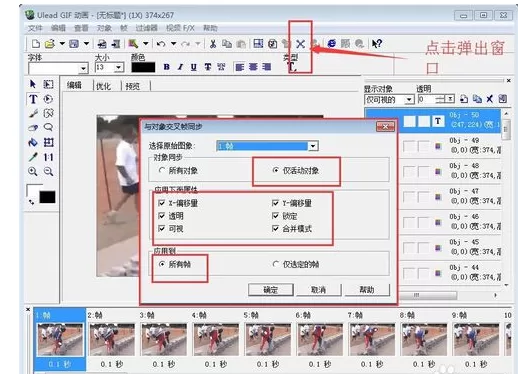Click the Save disk icon in toolbar
518x374 pixels.
pyautogui.click(x=74, y=44)
